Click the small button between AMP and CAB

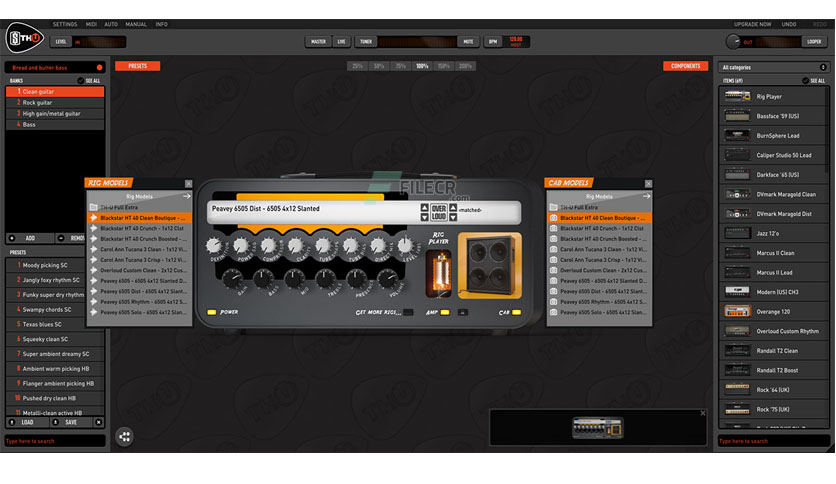463,312
